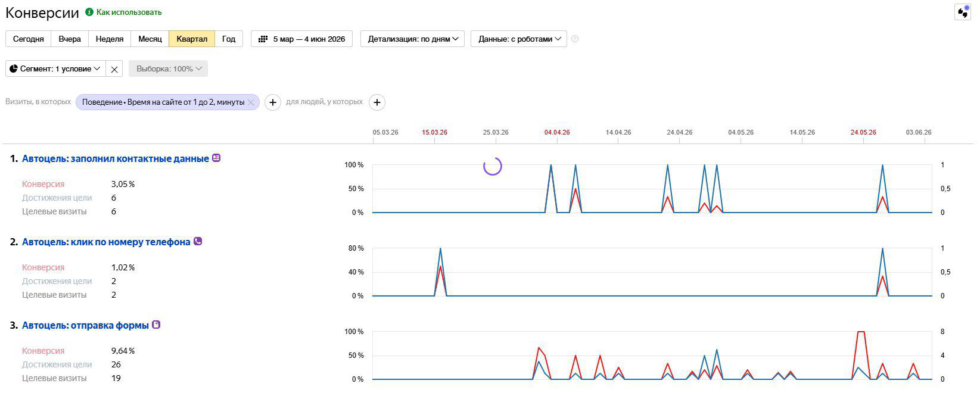Open the Сегмент: 1 условие dropdown
The height and width of the screenshot is (393, 980).
55,69
